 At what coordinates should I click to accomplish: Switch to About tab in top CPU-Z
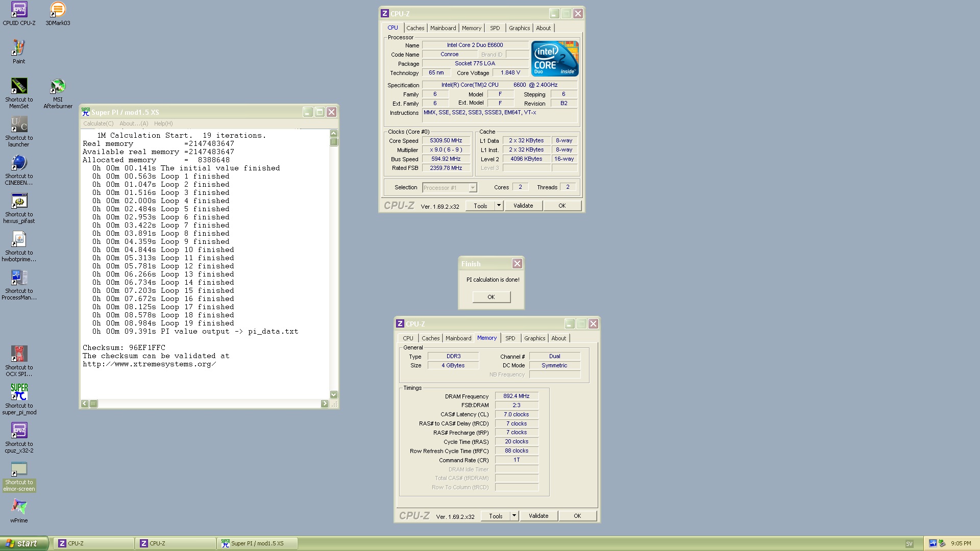pyautogui.click(x=543, y=28)
